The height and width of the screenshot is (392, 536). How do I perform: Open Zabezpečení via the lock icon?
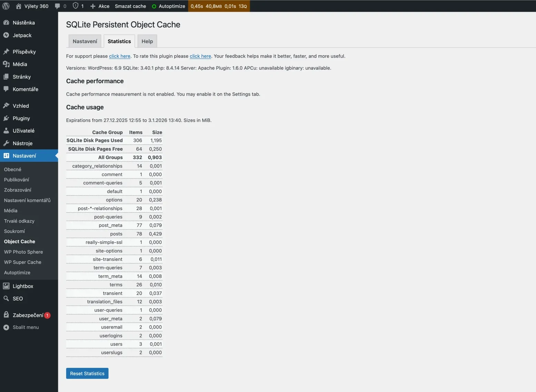click(x=7, y=315)
